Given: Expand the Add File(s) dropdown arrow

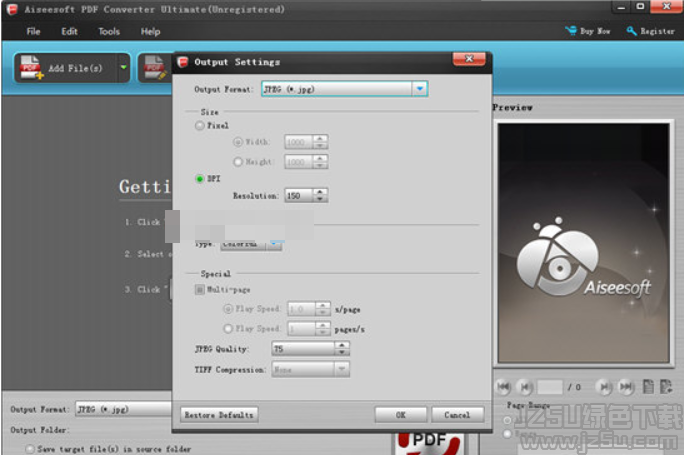Looking at the screenshot, I should pos(124,68).
